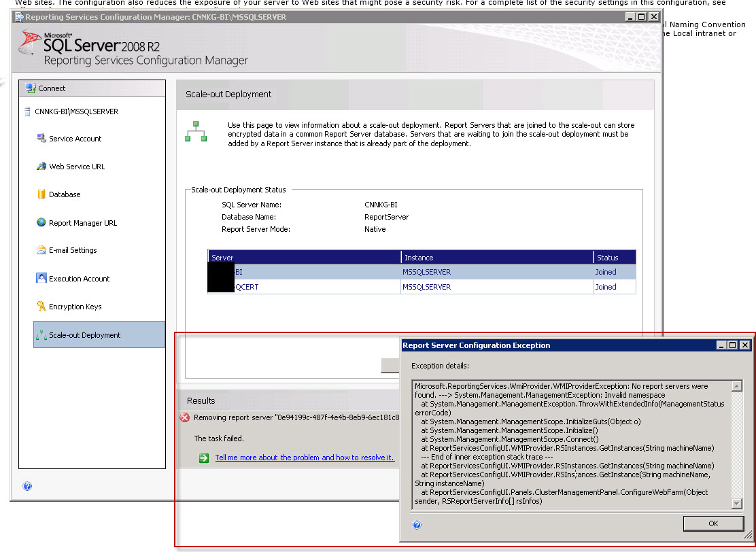Click the Server column header
This screenshot has width=756, height=552.
pos(304,258)
